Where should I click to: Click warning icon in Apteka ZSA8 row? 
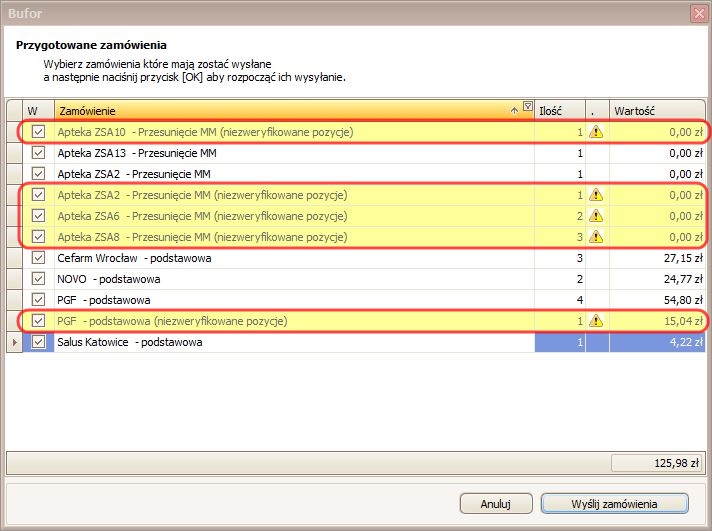tap(597, 237)
